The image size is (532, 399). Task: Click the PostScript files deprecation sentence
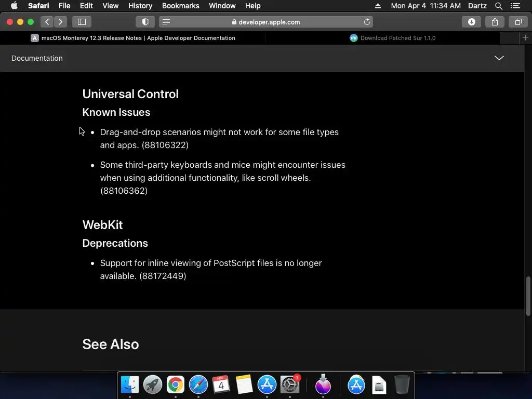211,270
